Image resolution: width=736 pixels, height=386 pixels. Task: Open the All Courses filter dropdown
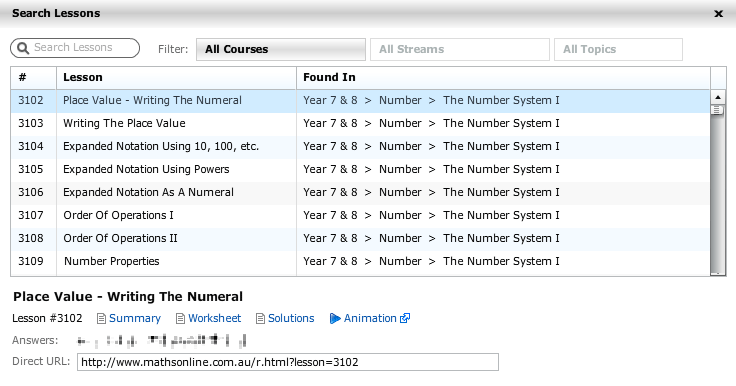(281, 49)
